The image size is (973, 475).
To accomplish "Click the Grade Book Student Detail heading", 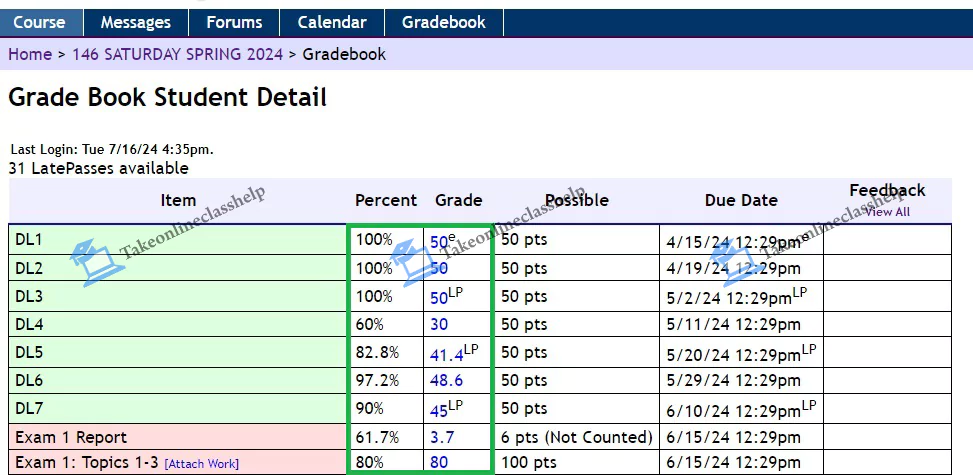I will pos(168,97).
